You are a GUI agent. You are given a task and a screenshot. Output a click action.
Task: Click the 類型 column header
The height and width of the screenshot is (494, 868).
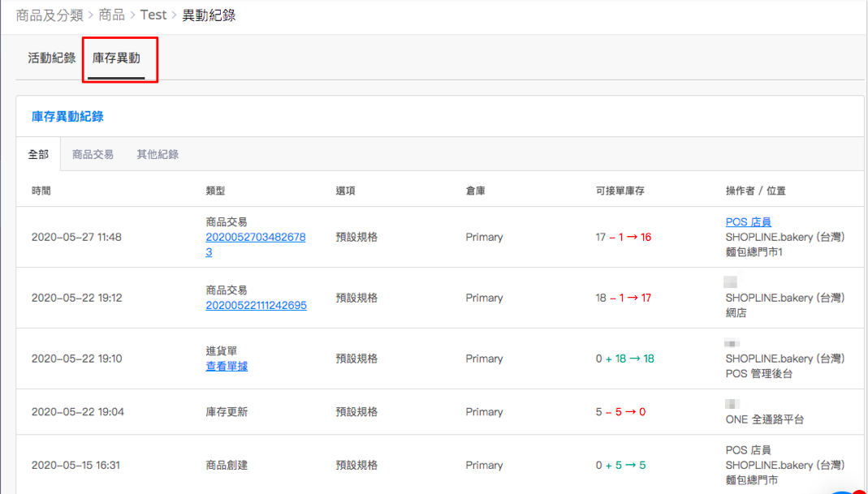coord(215,191)
